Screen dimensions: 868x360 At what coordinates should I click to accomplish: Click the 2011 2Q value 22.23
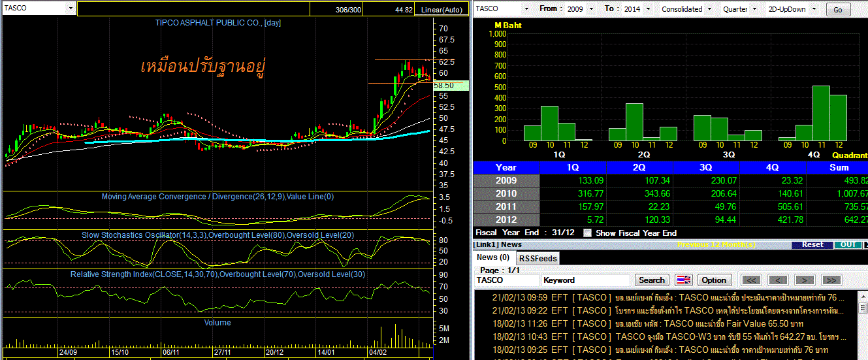(x=659, y=206)
